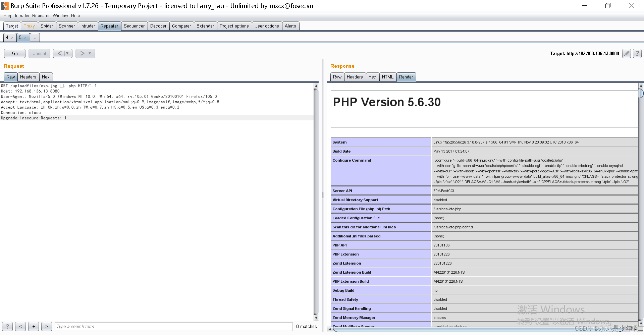Show the request Hex view

[46, 77]
